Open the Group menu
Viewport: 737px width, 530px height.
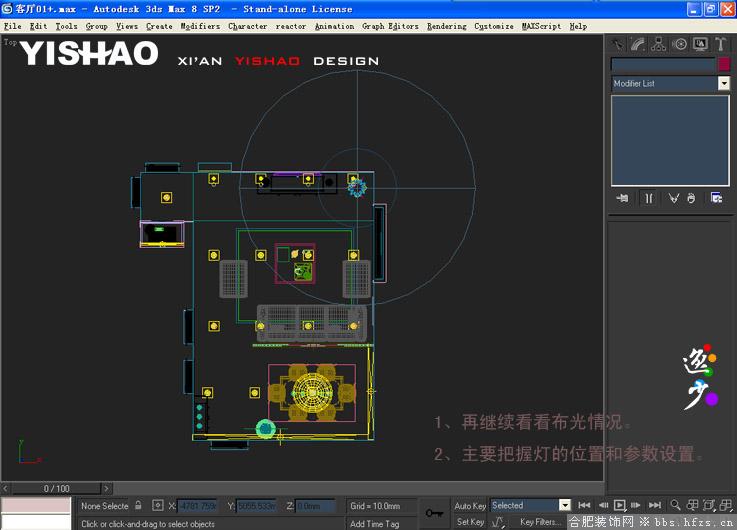[97, 26]
